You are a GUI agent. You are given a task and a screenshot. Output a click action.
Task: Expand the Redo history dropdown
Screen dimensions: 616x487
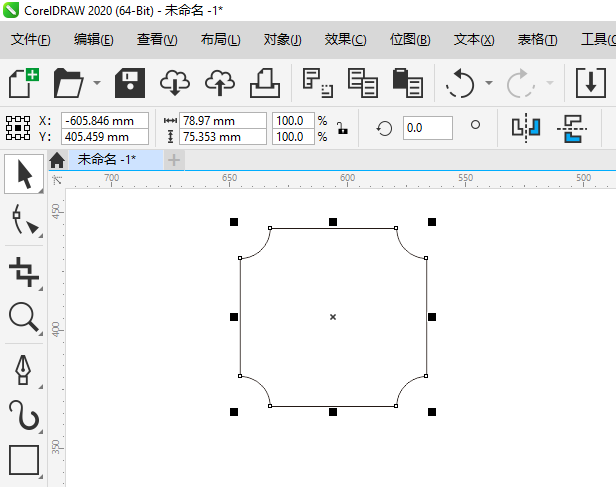(x=550, y=83)
